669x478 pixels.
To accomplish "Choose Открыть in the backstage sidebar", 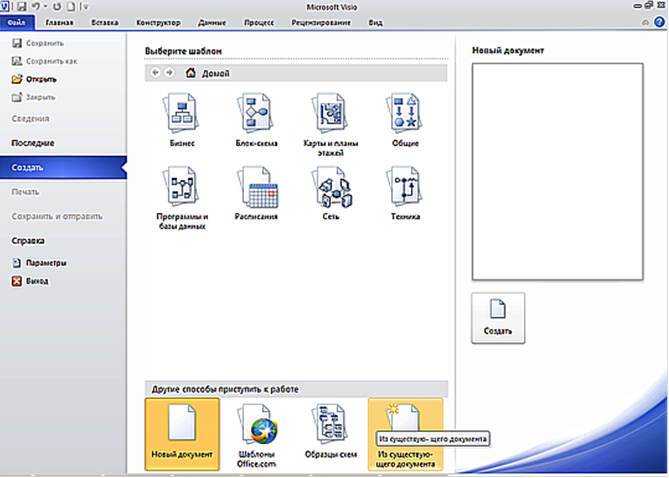I will click(34, 79).
